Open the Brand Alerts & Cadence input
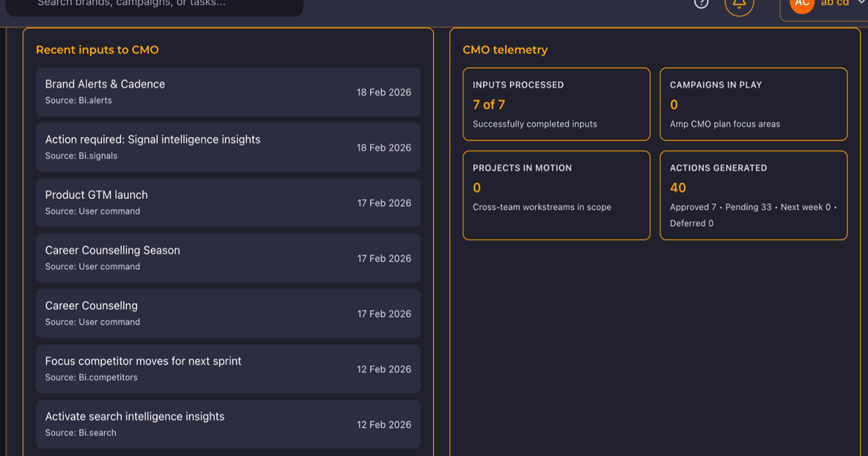The width and height of the screenshot is (868, 456). 228,92
